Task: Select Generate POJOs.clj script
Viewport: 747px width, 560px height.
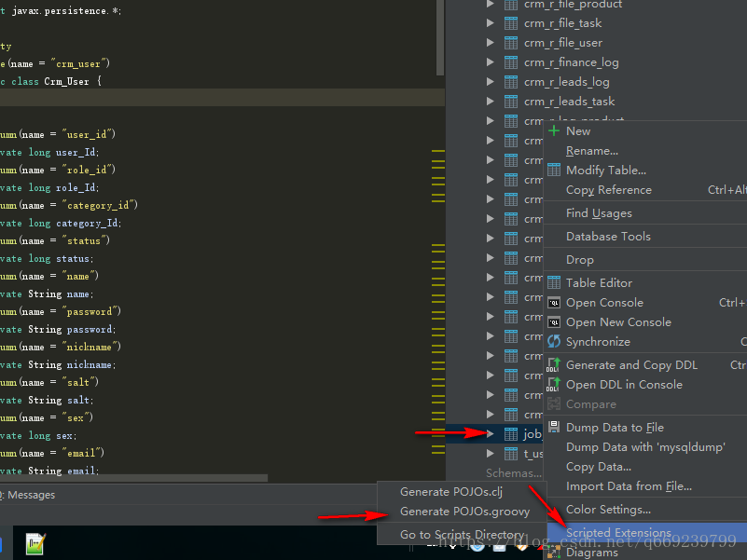Action: [x=462, y=491]
